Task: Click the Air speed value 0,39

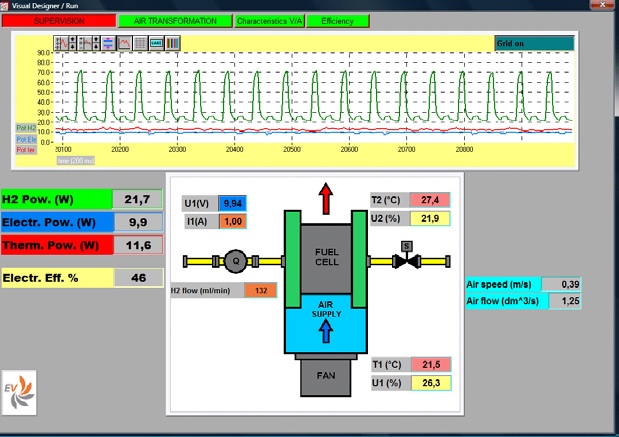Action: pyautogui.click(x=561, y=284)
